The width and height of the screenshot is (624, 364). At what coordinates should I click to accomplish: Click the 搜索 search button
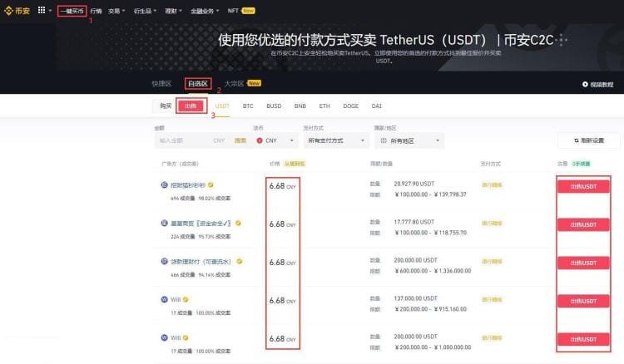(x=240, y=140)
